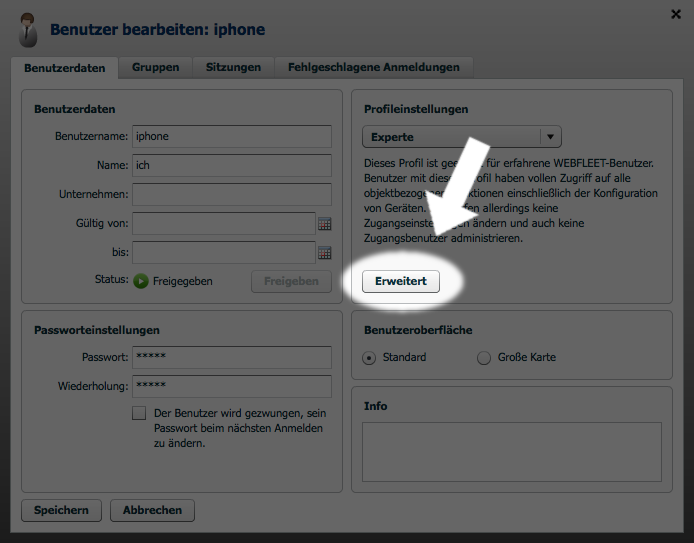Open the calendar picker for bis date
Image resolution: width=694 pixels, height=543 pixels.
324,253
